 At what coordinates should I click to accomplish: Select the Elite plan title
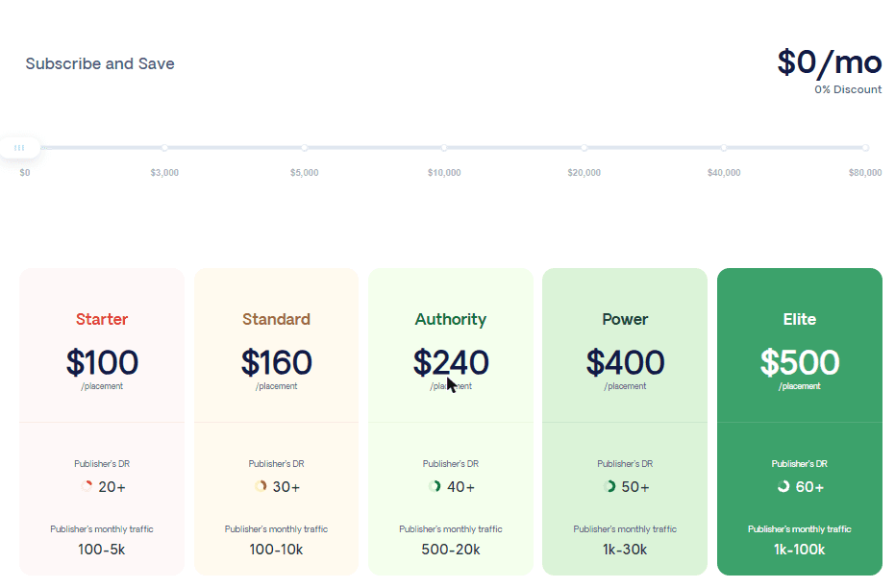(x=800, y=319)
